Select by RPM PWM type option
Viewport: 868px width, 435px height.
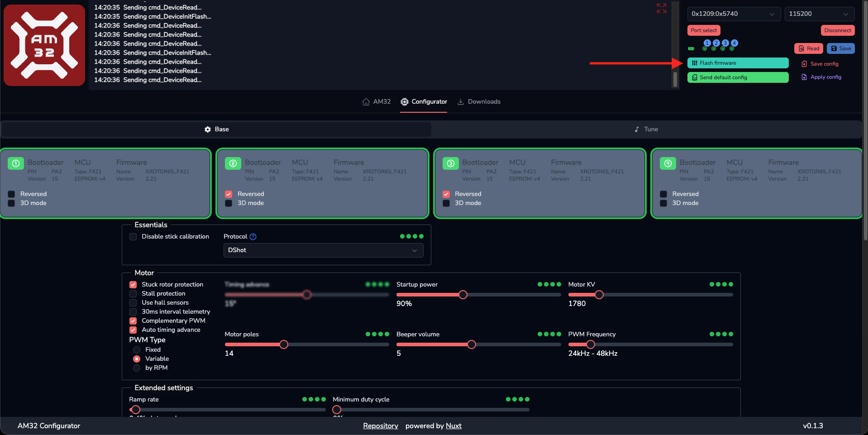point(137,368)
